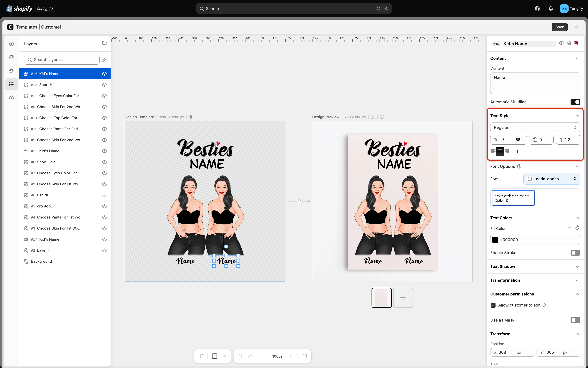
Task: Click the black fill color swatch
Action: [x=495, y=240]
